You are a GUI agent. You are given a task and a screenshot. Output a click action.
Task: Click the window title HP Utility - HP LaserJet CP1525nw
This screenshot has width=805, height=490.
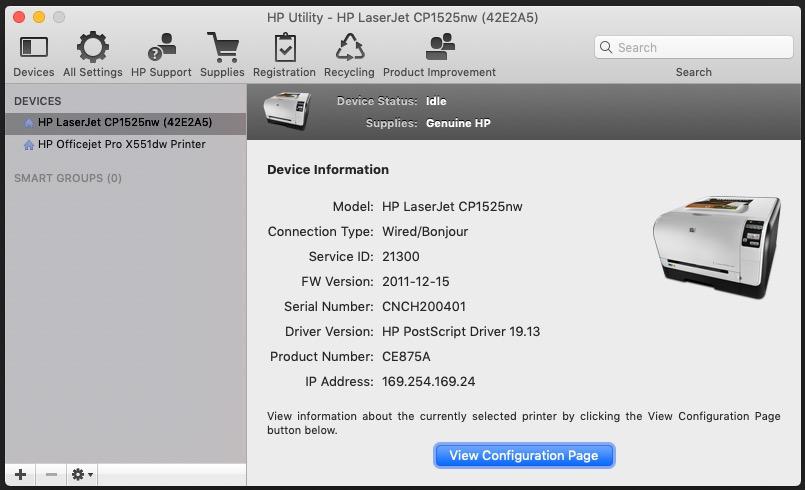[x=402, y=17]
